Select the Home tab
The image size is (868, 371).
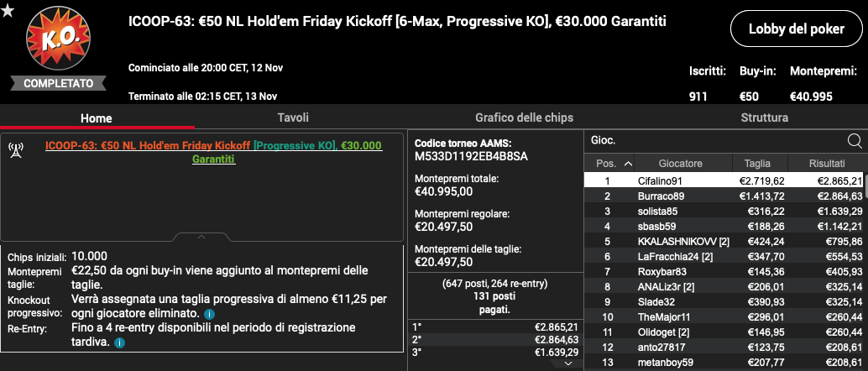pyautogui.click(x=97, y=118)
